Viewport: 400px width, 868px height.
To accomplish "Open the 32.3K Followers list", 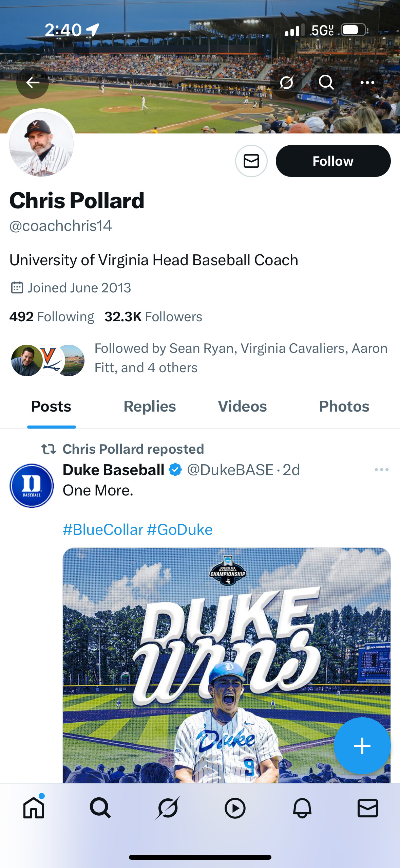I will 153,317.
